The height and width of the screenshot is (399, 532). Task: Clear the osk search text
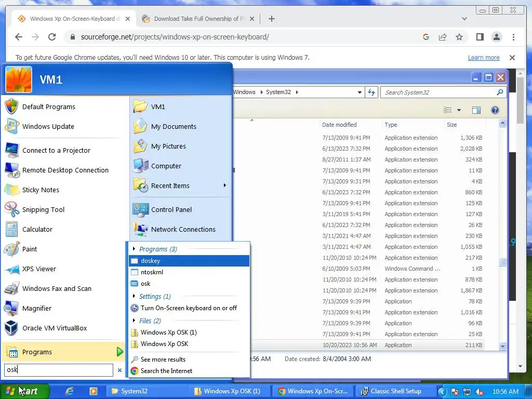119,370
